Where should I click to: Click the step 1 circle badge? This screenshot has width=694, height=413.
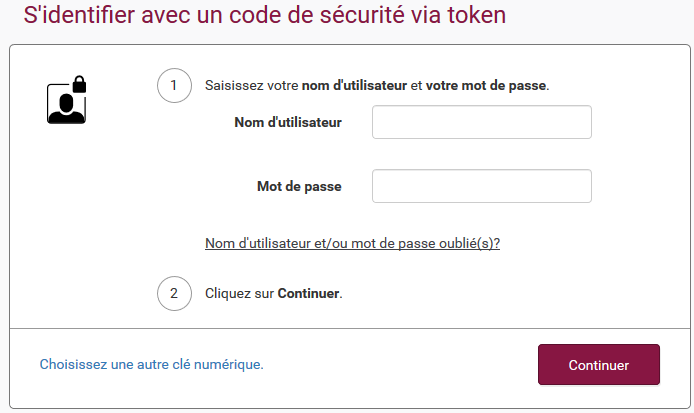point(174,86)
